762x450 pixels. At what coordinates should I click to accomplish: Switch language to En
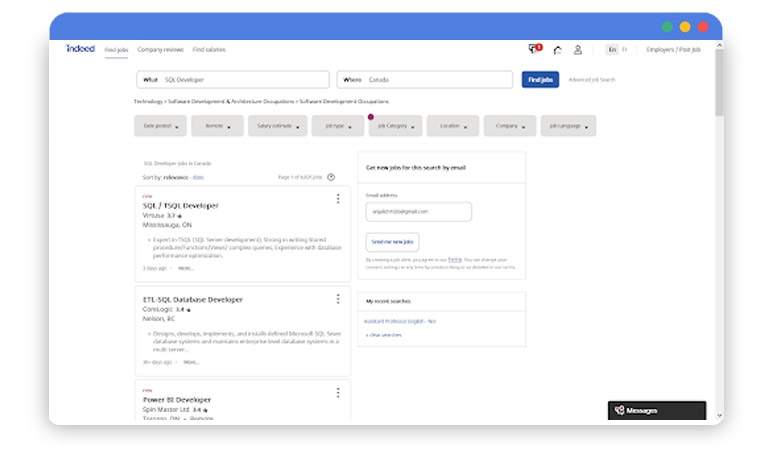point(612,49)
